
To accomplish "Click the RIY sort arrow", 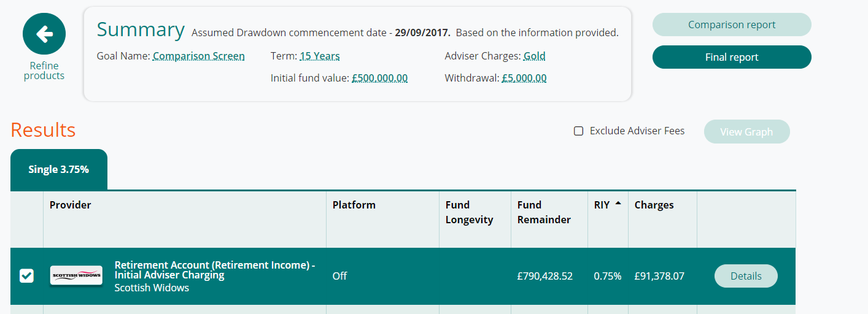I will [618, 203].
